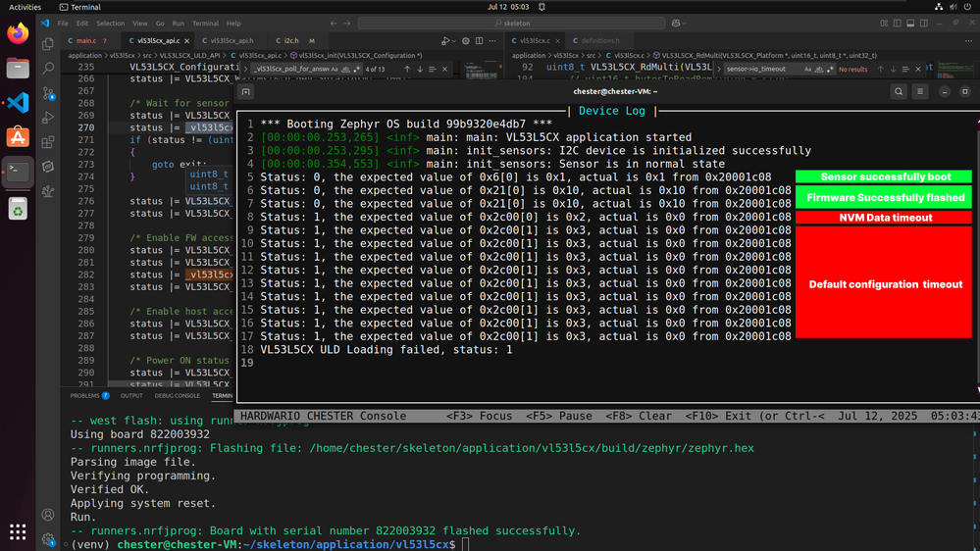Open the Terminal menu in menu bar
This screenshot has height=551, width=980.
click(x=205, y=24)
